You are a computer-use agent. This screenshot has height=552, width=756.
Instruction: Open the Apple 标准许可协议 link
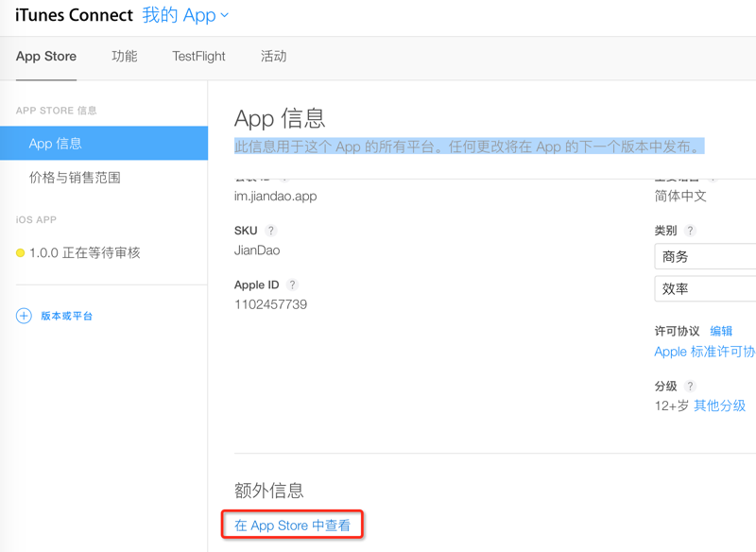(x=705, y=352)
